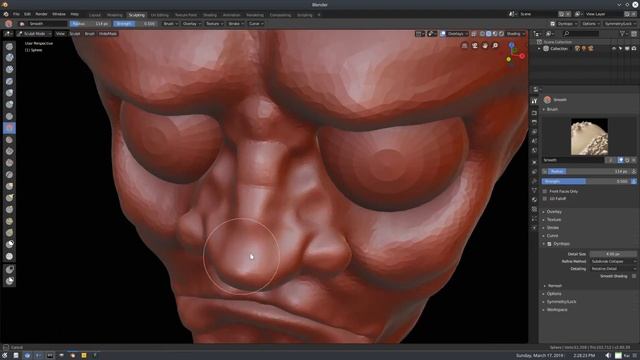
Task: Select the Inflate brush tool
Action: coord(9,93)
